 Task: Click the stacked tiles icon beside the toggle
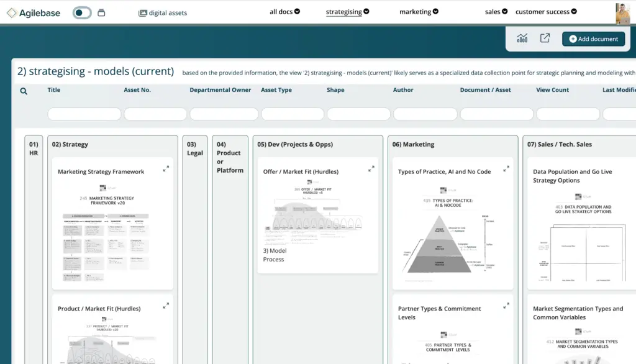point(101,12)
